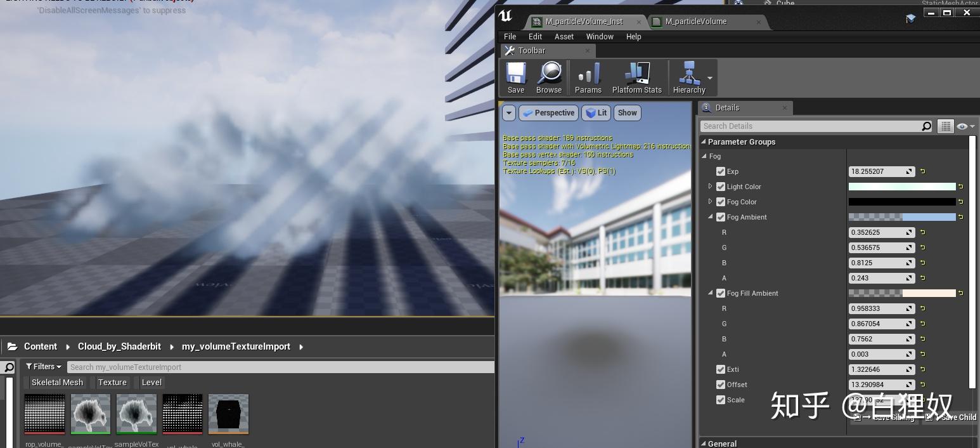This screenshot has height=448, width=980.
Task: Click the Params toolbar icon
Action: tap(588, 76)
